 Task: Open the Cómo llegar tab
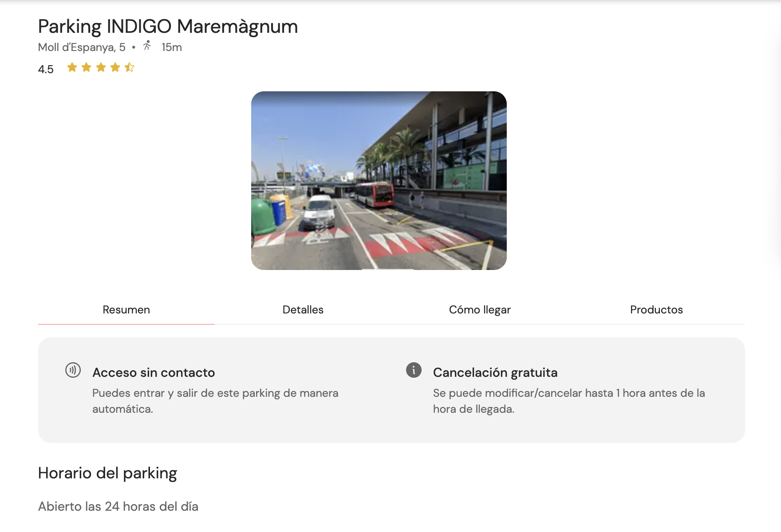pyautogui.click(x=480, y=309)
